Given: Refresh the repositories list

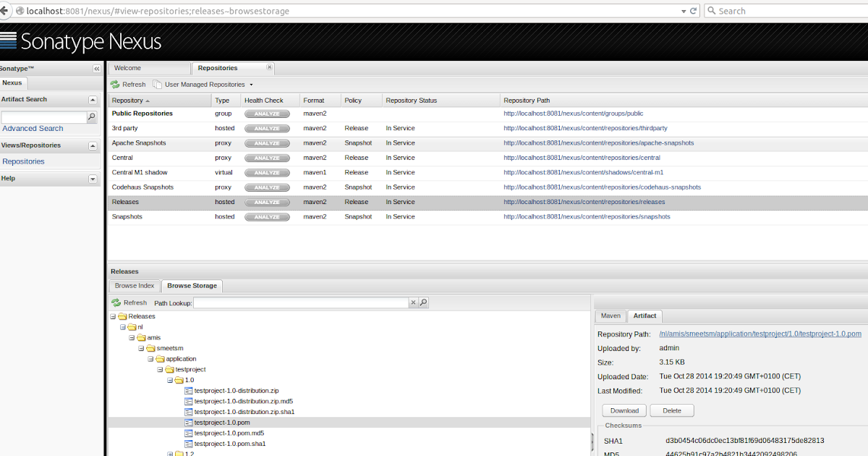Looking at the screenshot, I should tap(128, 85).
